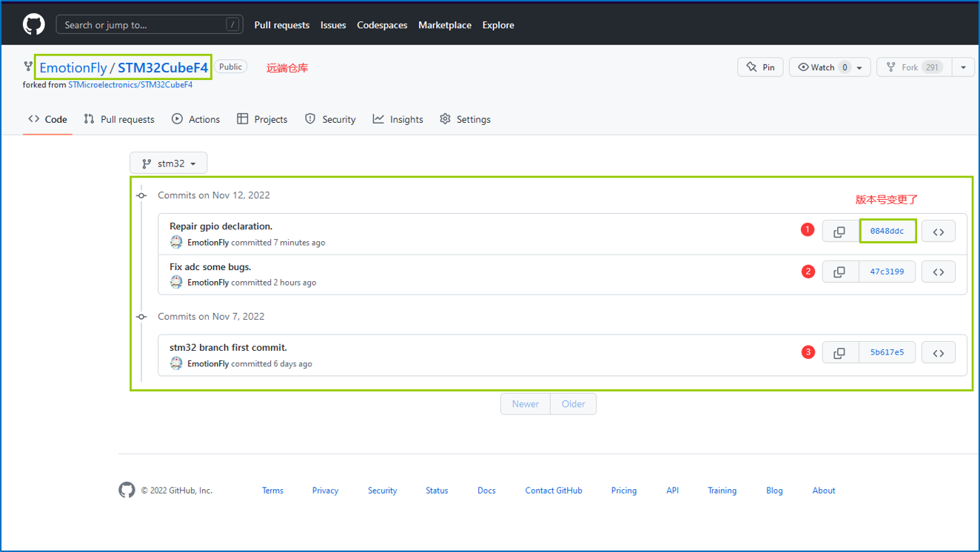Copy full SHA for commit 0848ddc
The width and height of the screenshot is (980, 552).
click(x=839, y=232)
